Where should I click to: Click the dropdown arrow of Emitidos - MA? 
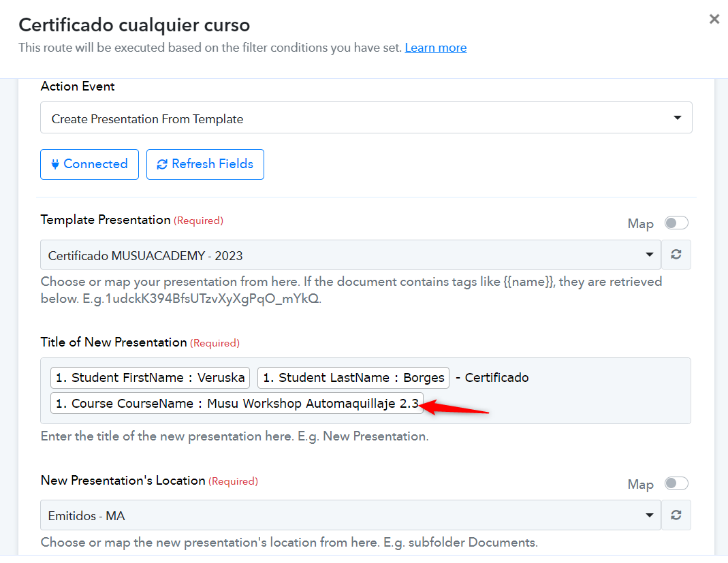[x=650, y=515]
